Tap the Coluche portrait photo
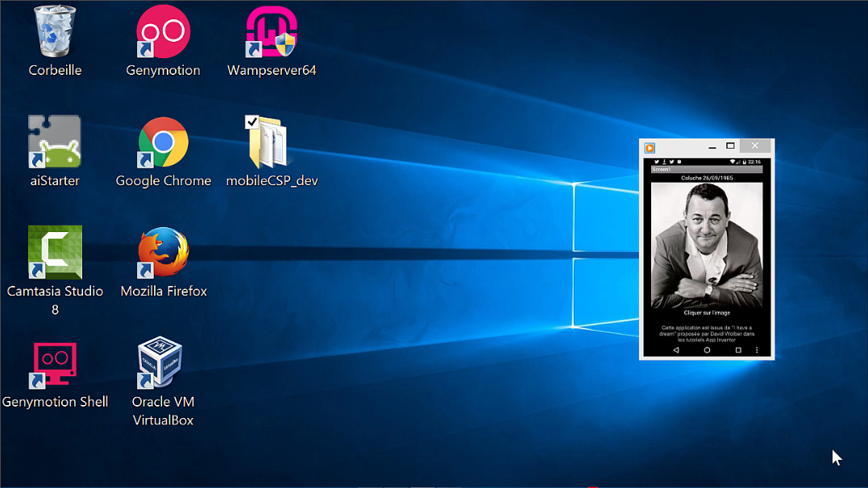868x488 pixels. pyautogui.click(x=707, y=245)
